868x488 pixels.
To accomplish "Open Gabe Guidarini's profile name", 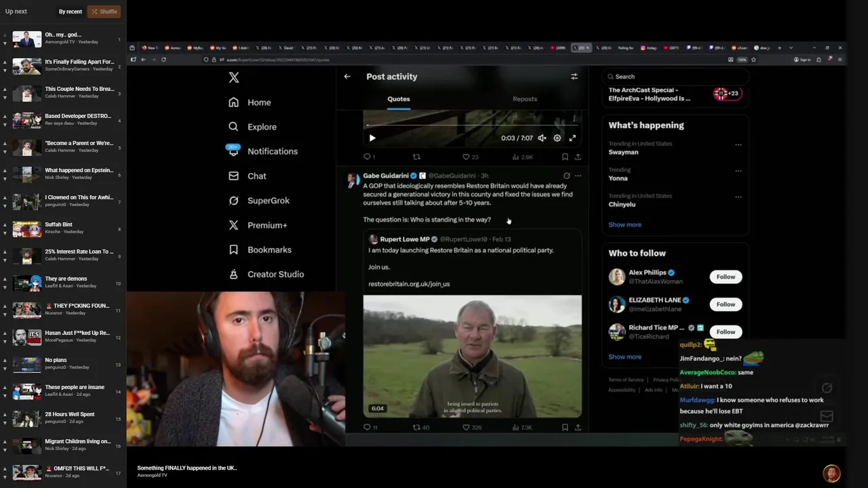I will (x=386, y=176).
